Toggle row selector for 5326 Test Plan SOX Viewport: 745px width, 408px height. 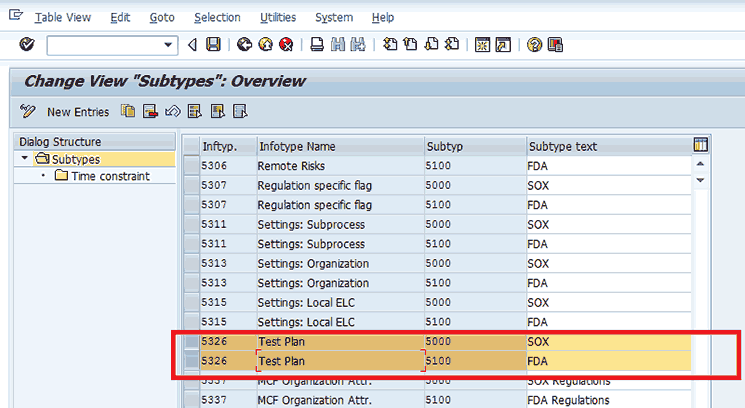tap(191, 342)
